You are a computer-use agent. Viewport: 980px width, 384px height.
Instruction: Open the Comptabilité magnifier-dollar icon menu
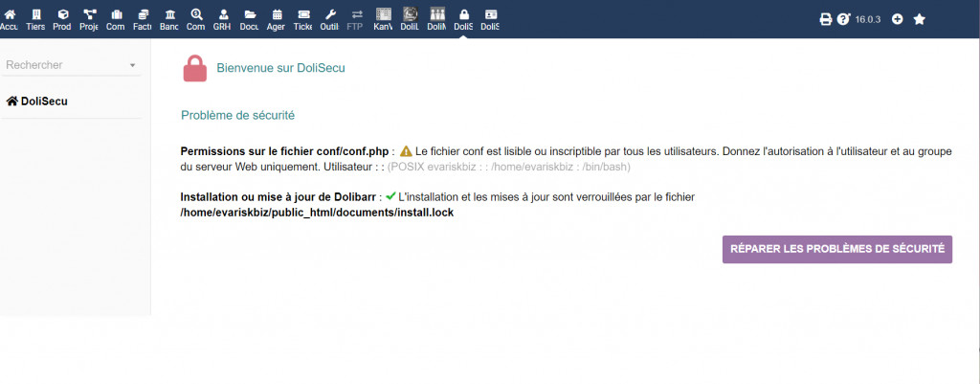point(195,19)
